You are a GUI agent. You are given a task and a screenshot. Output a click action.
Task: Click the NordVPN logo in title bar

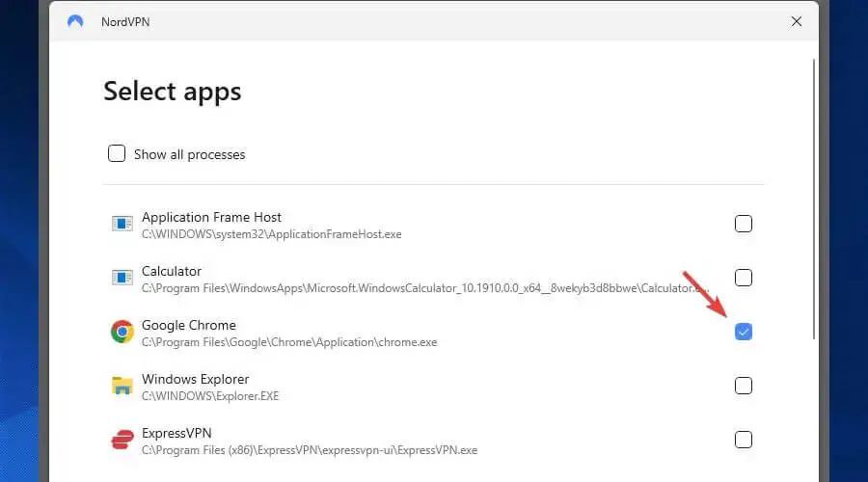75,21
